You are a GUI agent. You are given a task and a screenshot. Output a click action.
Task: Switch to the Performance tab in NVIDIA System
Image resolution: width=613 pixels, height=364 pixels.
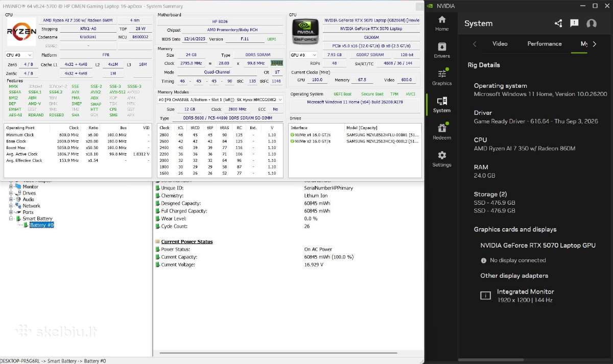[x=544, y=44]
